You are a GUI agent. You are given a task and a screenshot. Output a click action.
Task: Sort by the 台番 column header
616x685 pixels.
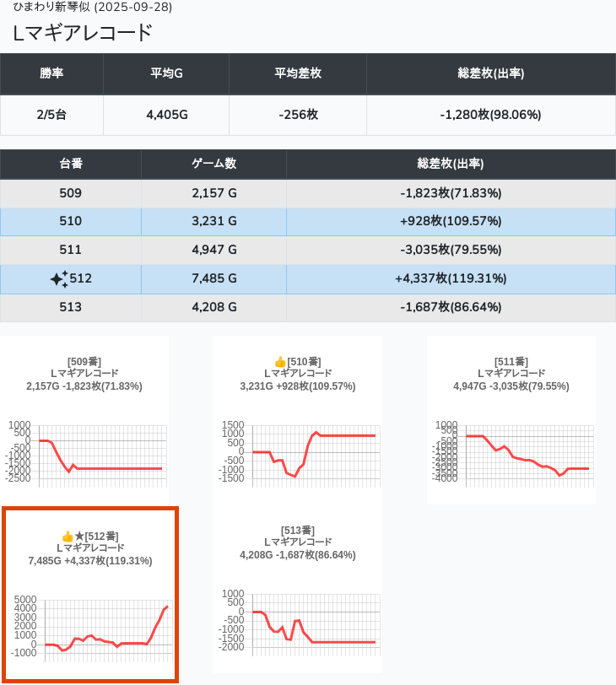point(71,164)
